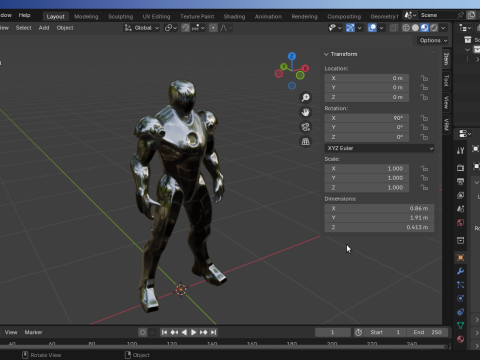Select material preview viewport shading

click(x=424, y=28)
